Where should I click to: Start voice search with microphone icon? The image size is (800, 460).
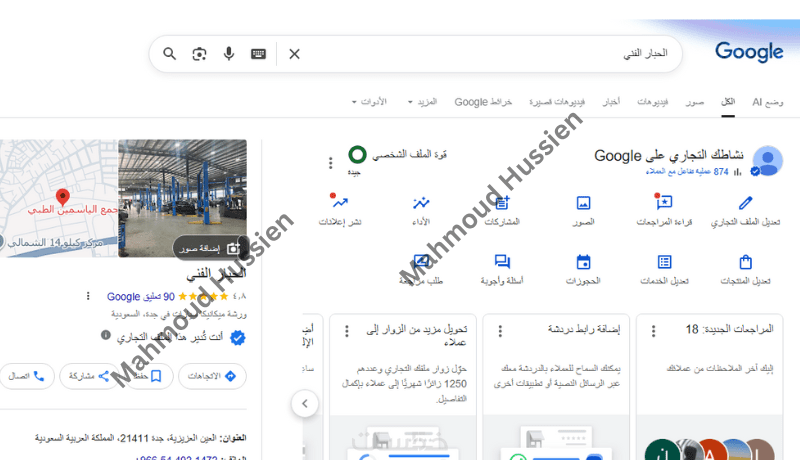pyautogui.click(x=229, y=54)
